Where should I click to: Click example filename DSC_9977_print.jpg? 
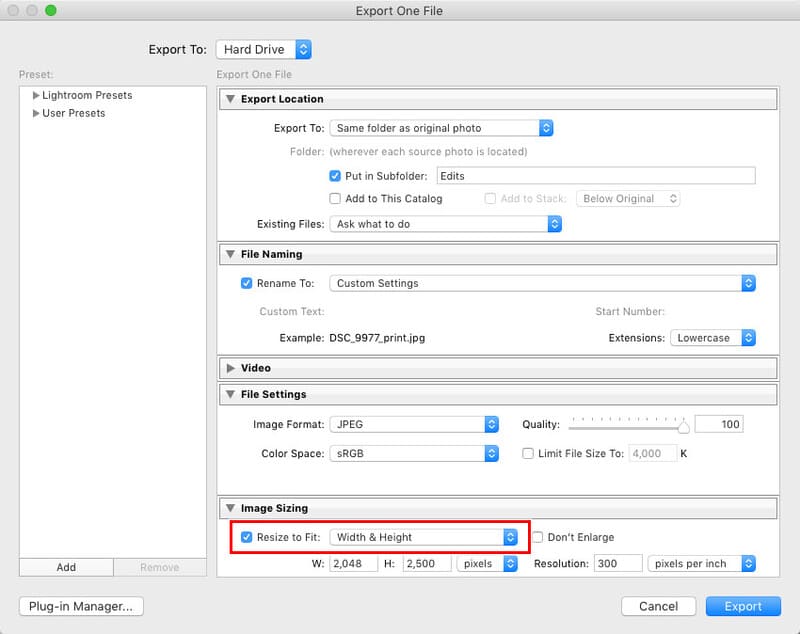point(377,338)
